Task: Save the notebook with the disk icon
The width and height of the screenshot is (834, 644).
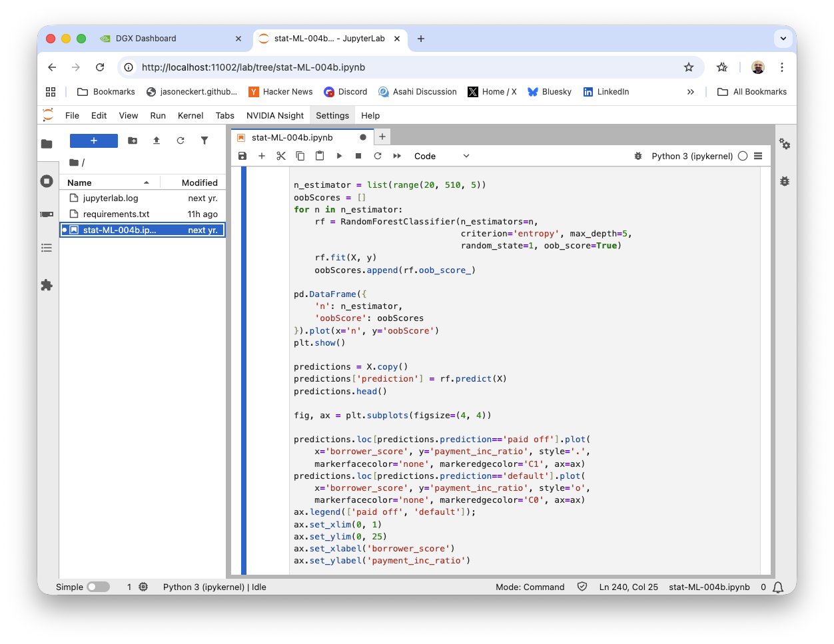Action: click(242, 156)
